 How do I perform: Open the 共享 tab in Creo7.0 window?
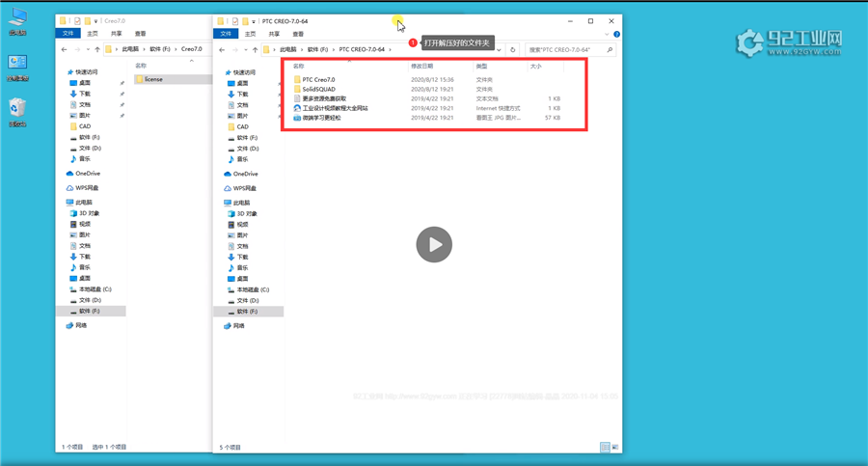(117, 33)
